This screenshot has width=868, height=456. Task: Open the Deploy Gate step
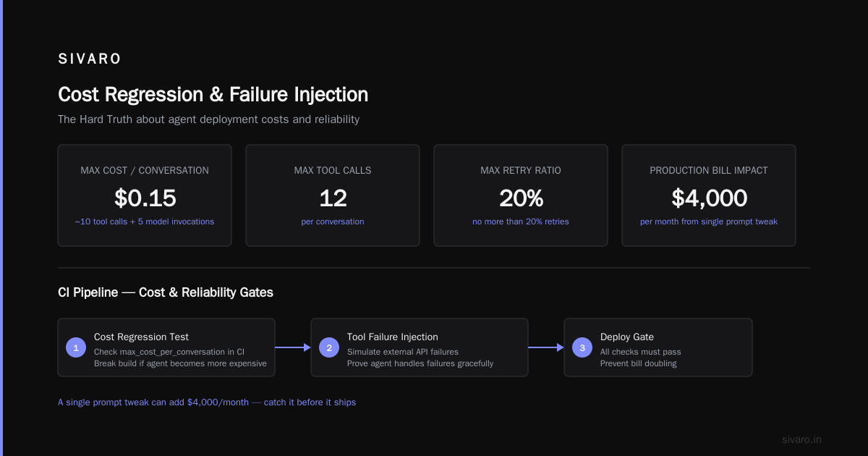coord(658,347)
